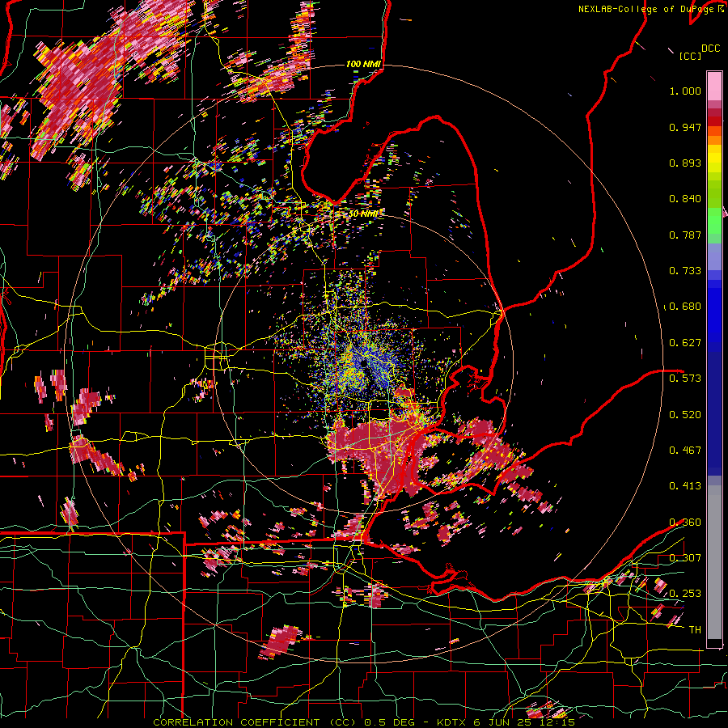Viewport: 728px width, 728px height.
Task: Click the 100 NMI range ring label
Action: 363,64
